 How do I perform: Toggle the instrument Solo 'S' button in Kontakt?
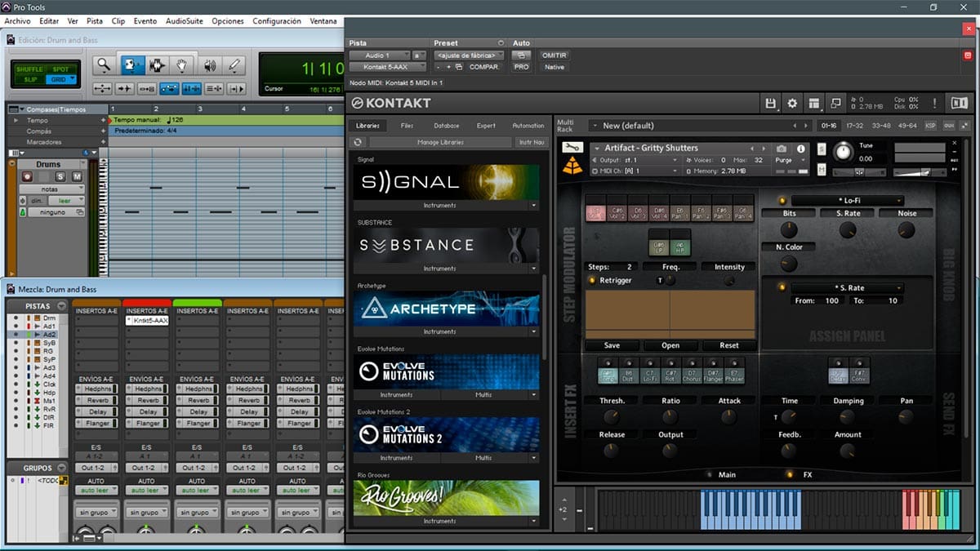tap(822, 148)
